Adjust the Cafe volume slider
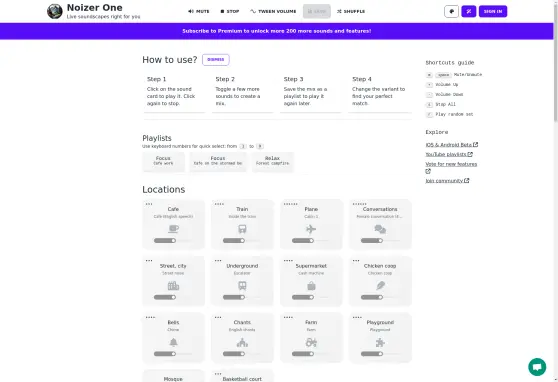This screenshot has height=382, width=558. point(173,241)
